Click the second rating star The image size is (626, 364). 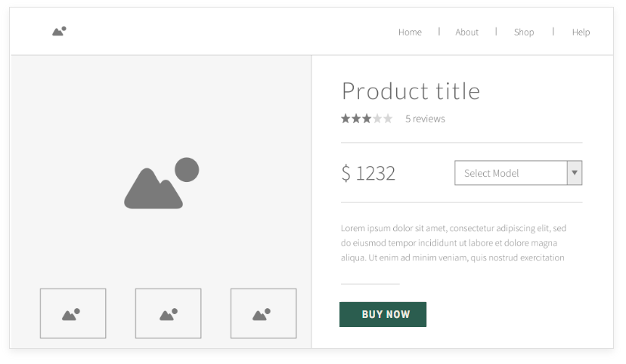point(356,119)
